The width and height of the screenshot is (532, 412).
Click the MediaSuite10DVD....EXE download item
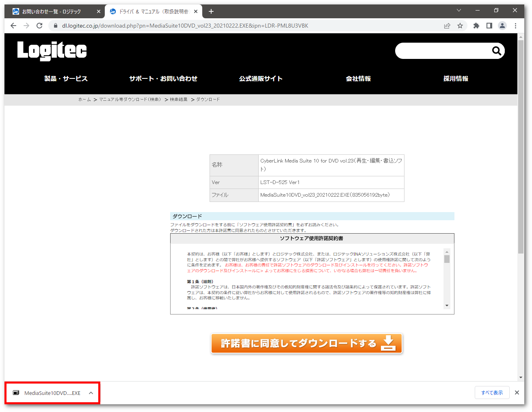pos(52,393)
